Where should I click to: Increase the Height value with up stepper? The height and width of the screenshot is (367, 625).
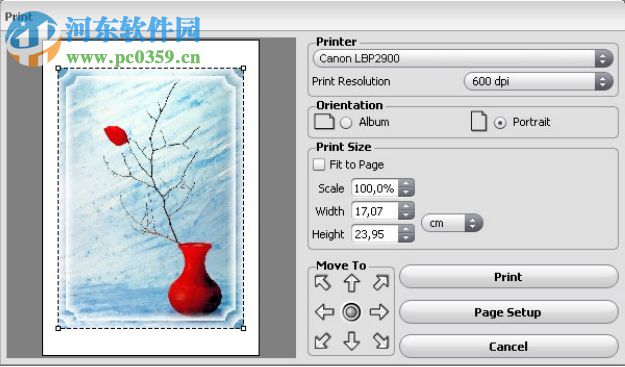coord(406,229)
